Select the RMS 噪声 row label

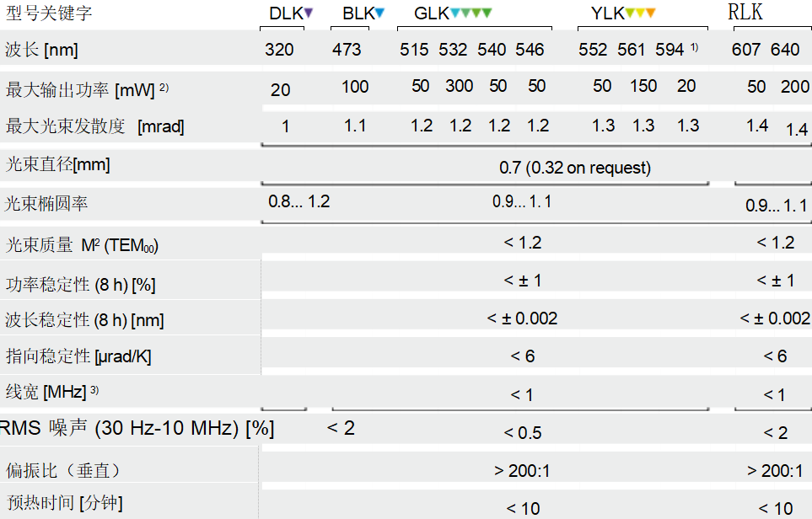(137, 429)
